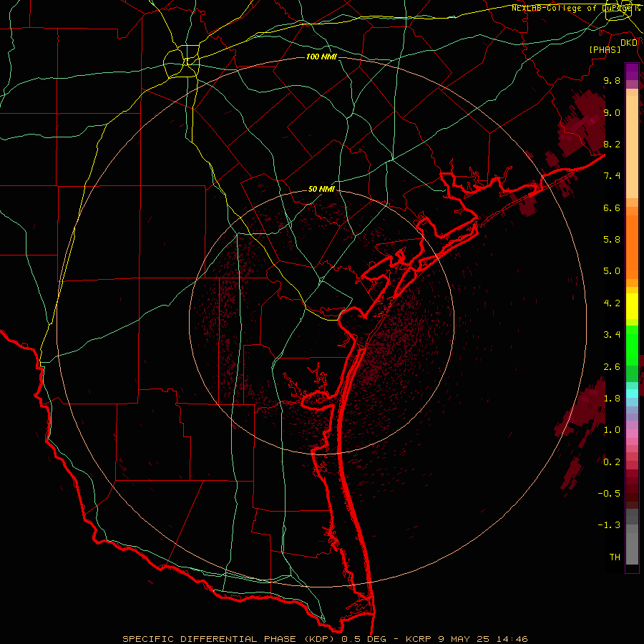Click the 9.0 legend value
The image size is (644, 644).
[612, 113]
